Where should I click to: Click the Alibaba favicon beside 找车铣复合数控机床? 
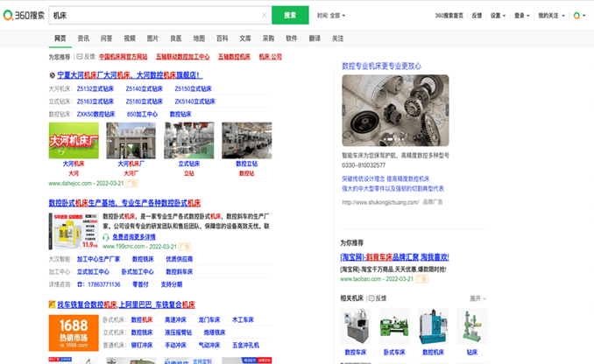(53, 304)
